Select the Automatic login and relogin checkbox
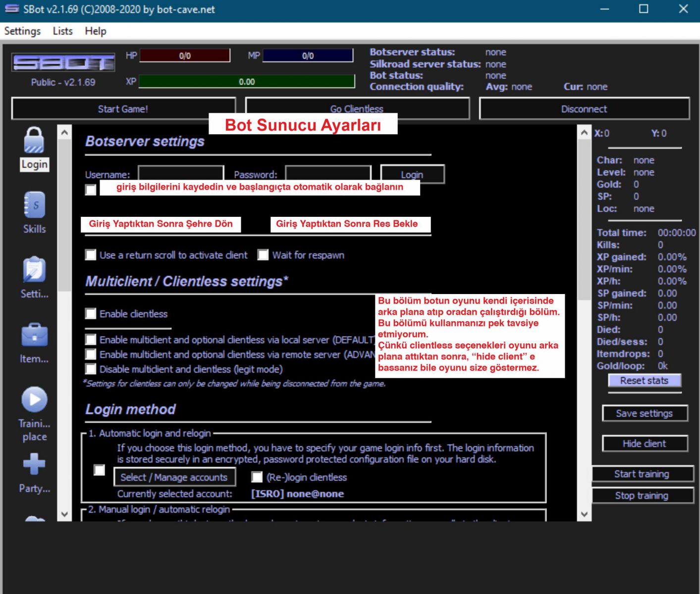 (100, 470)
